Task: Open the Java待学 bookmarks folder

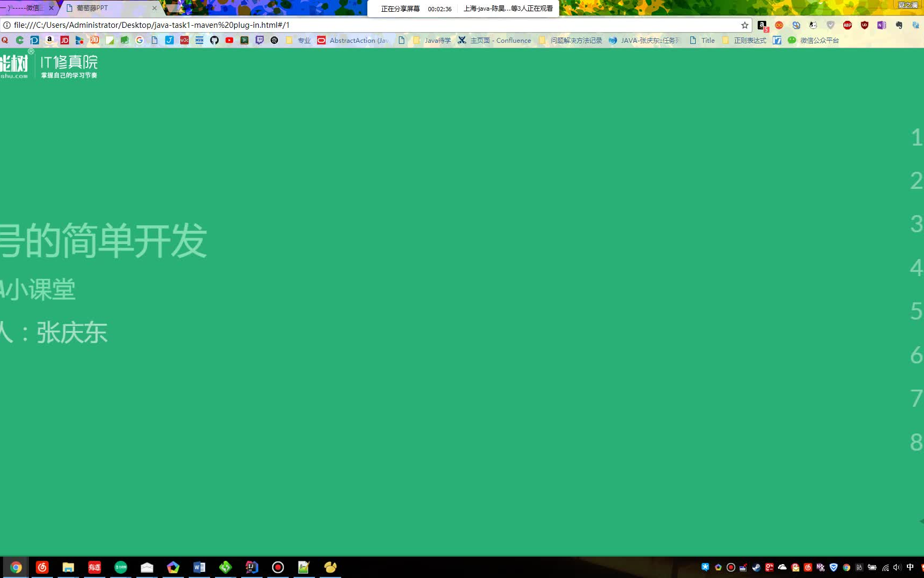Action: (x=432, y=40)
